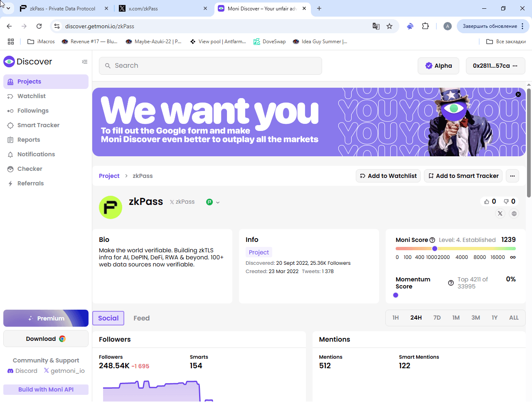Focus the Search input field

(x=210, y=66)
